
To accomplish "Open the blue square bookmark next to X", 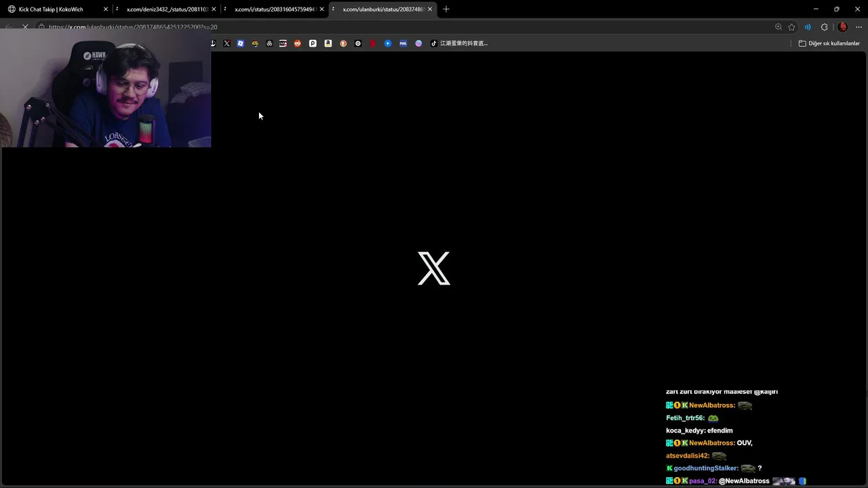I will pos(240,43).
